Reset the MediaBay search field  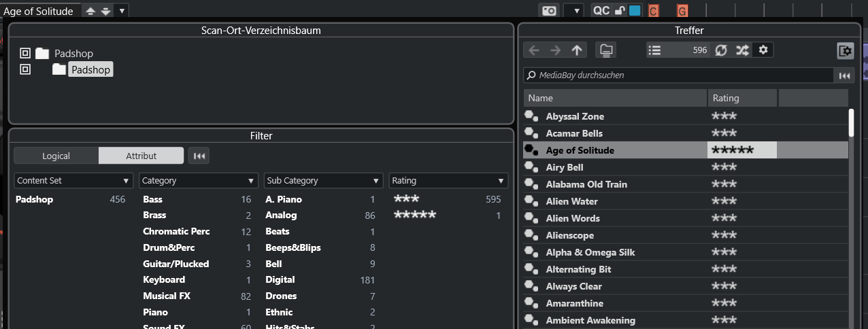pos(844,75)
